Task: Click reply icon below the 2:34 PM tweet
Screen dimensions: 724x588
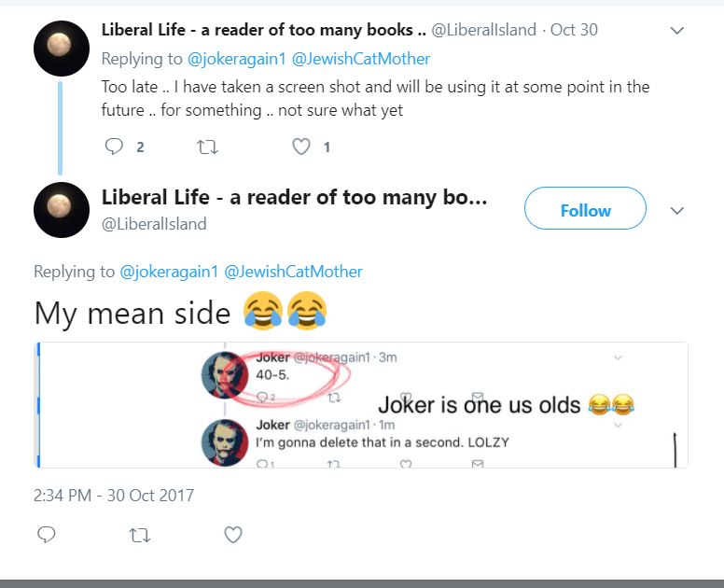Action: pos(46,535)
